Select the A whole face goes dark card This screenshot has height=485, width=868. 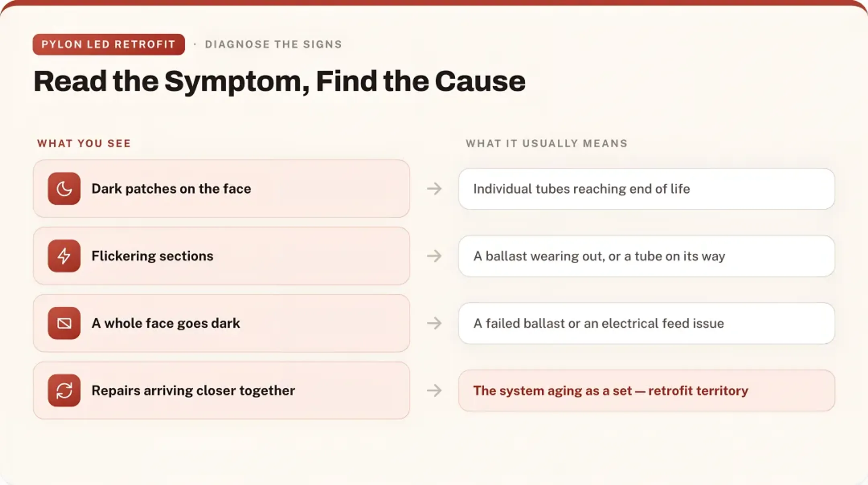[x=221, y=323]
